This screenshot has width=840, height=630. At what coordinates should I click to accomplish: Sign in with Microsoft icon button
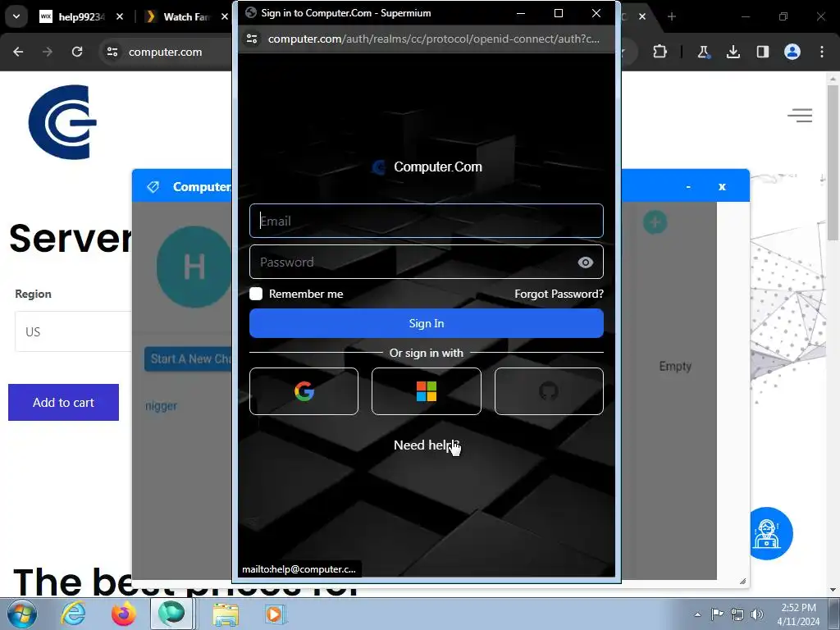[x=427, y=391]
